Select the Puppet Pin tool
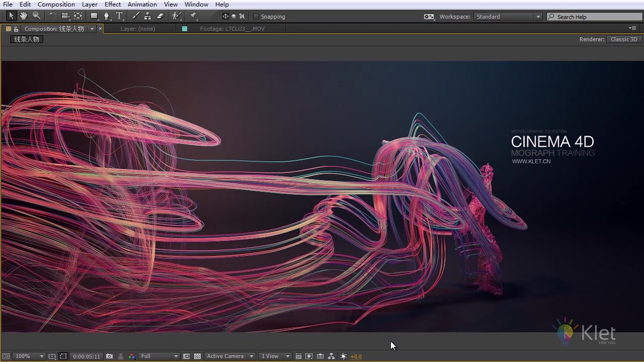This screenshot has height=362, width=644. coord(193,16)
